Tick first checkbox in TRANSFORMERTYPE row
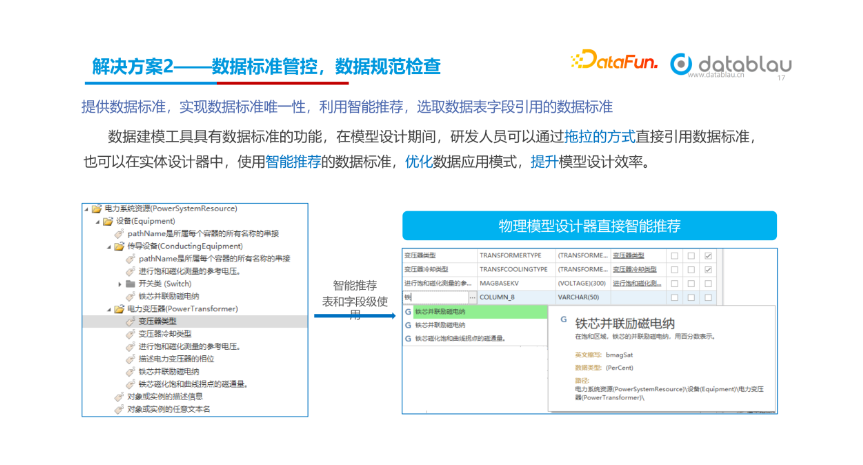Viewport: 863px width, 465px height. coord(674,255)
